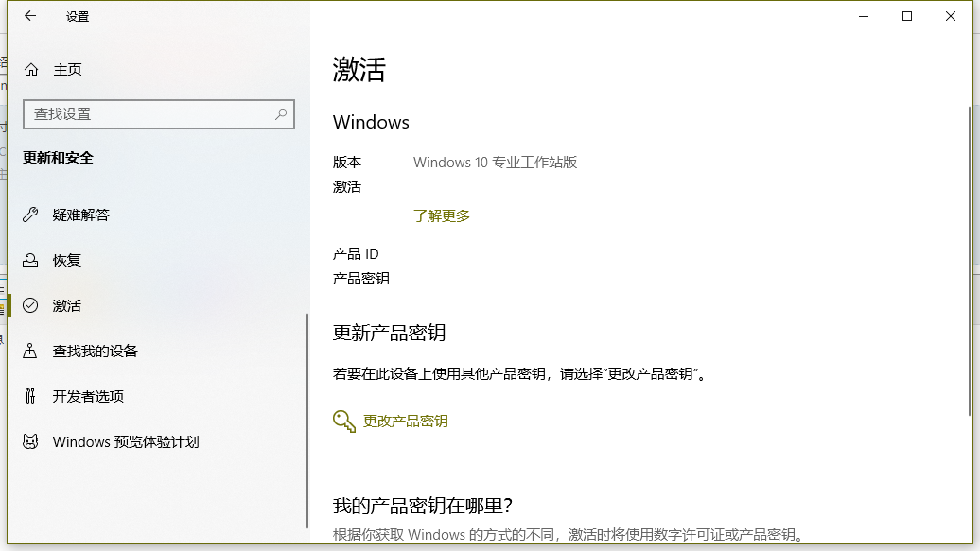Click the Windows 10 专业工作站版 edition text

[x=495, y=163]
